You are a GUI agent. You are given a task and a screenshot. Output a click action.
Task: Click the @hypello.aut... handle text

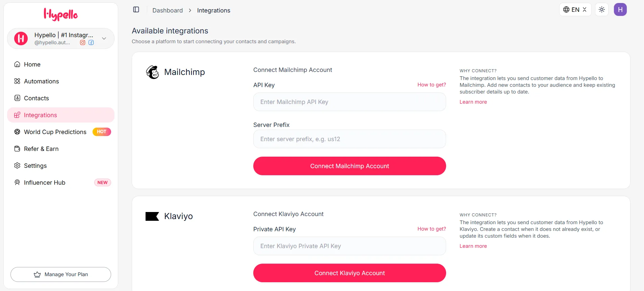click(52, 43)
